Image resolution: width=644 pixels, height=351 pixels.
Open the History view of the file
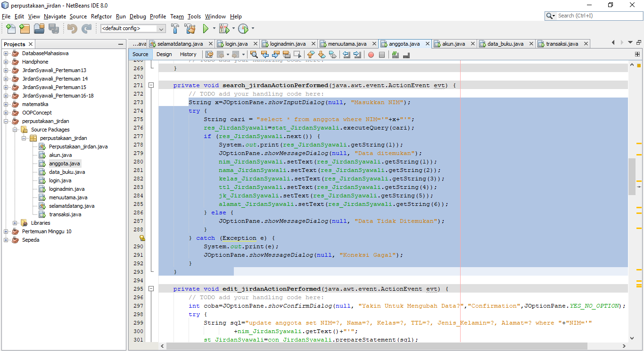tap(188, 54)
